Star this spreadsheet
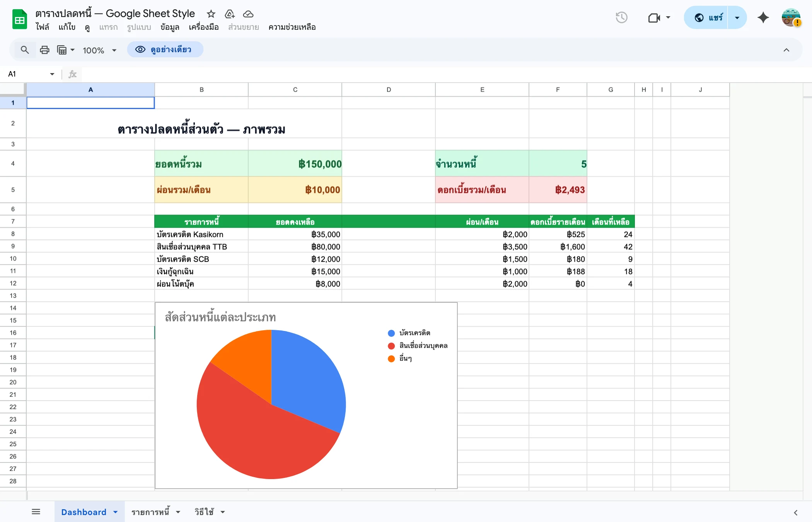 pyautogui.click(x=211, y=14)
